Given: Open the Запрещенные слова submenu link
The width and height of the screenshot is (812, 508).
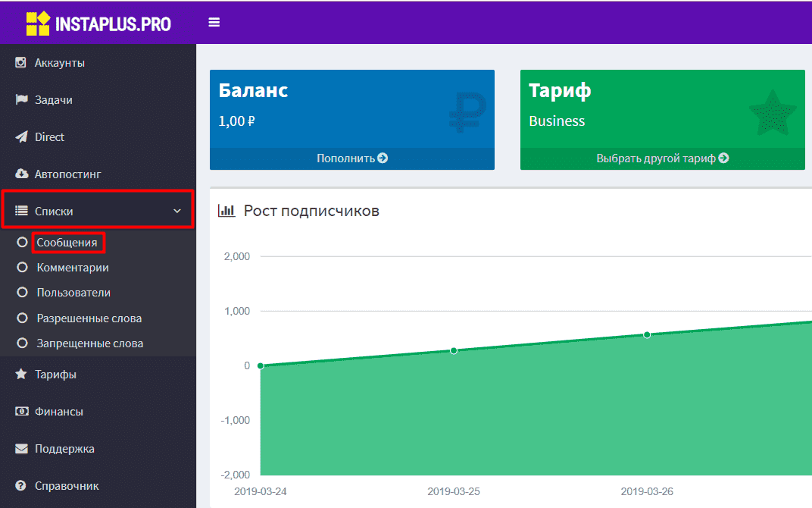Looking at the screenshot, I should point(89,343).
